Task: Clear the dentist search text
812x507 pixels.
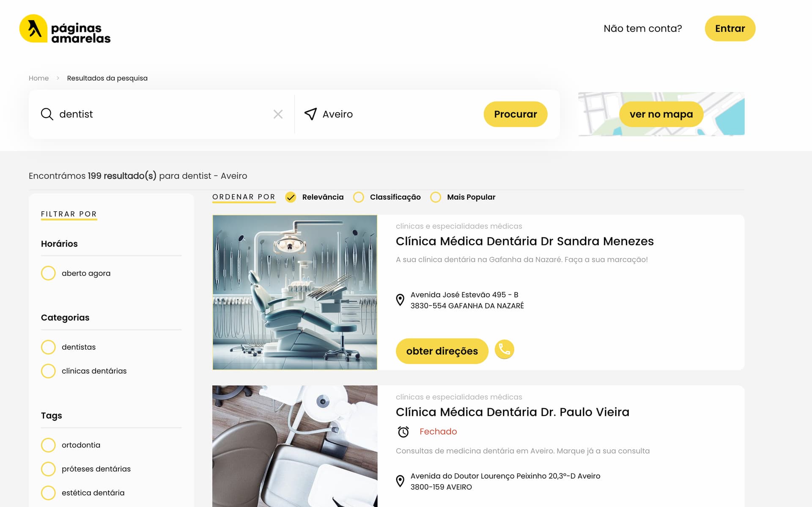Action: pyautogui.click(x=278, y=114)
